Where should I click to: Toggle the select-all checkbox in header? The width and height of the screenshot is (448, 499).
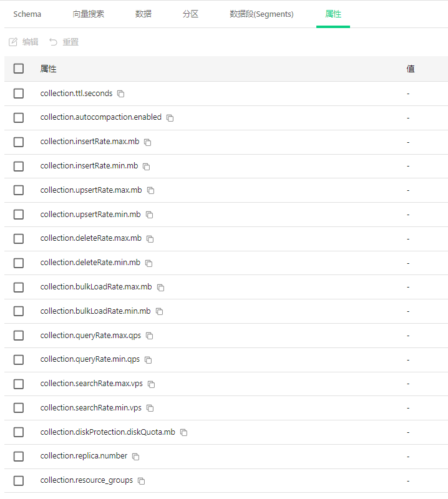tap(19, 69)
